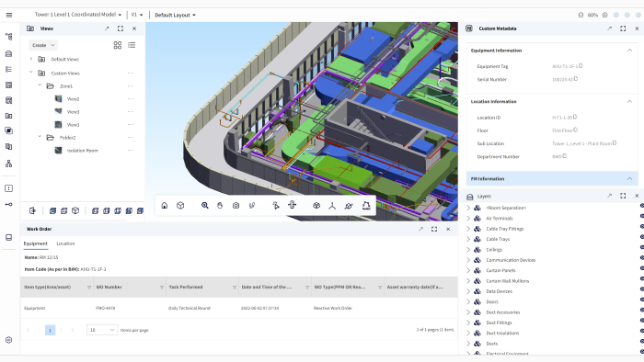Open the hierarchy diagram sidebar icon
The width and height of the screenshot is (644, 362).
[8, 164]
